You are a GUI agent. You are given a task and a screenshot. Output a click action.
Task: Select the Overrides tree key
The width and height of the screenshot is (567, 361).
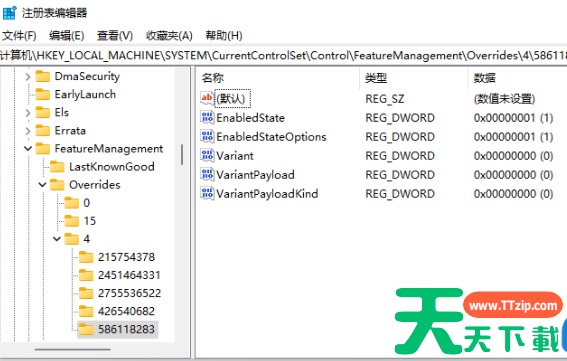pos(95,185)
